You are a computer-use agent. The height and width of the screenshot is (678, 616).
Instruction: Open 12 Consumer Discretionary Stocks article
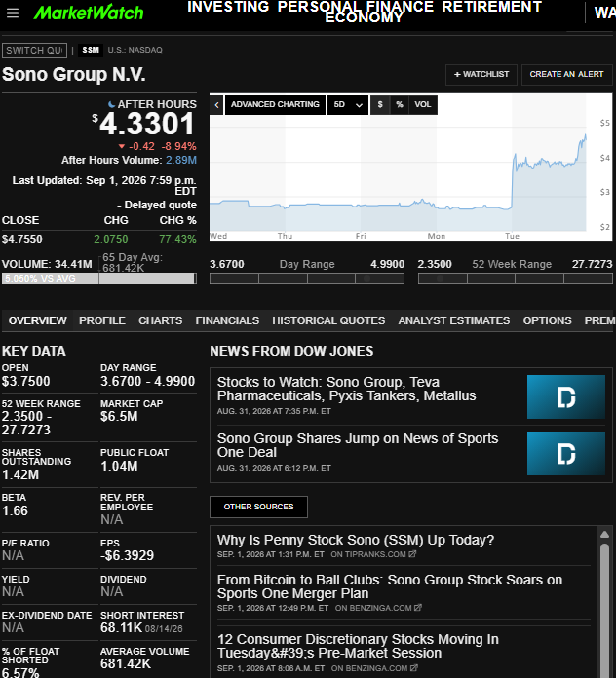[x=358, y=646]
